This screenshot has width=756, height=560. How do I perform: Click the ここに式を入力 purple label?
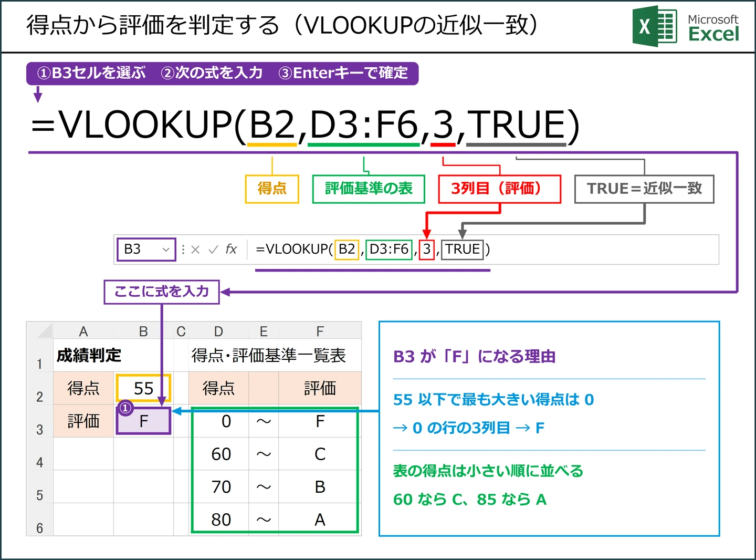(x=162, y=292)
